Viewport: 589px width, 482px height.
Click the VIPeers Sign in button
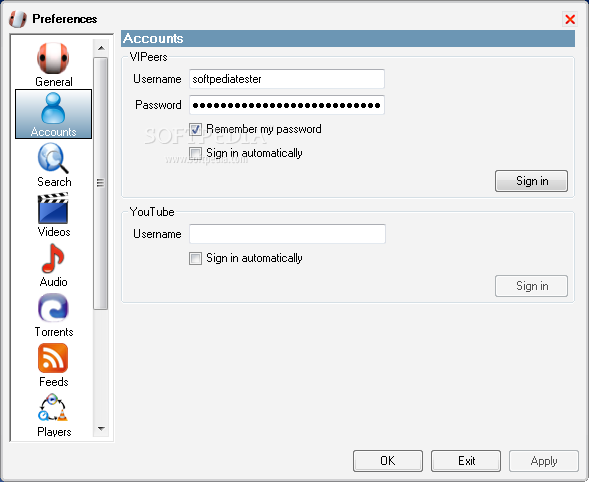coord(531,181)
